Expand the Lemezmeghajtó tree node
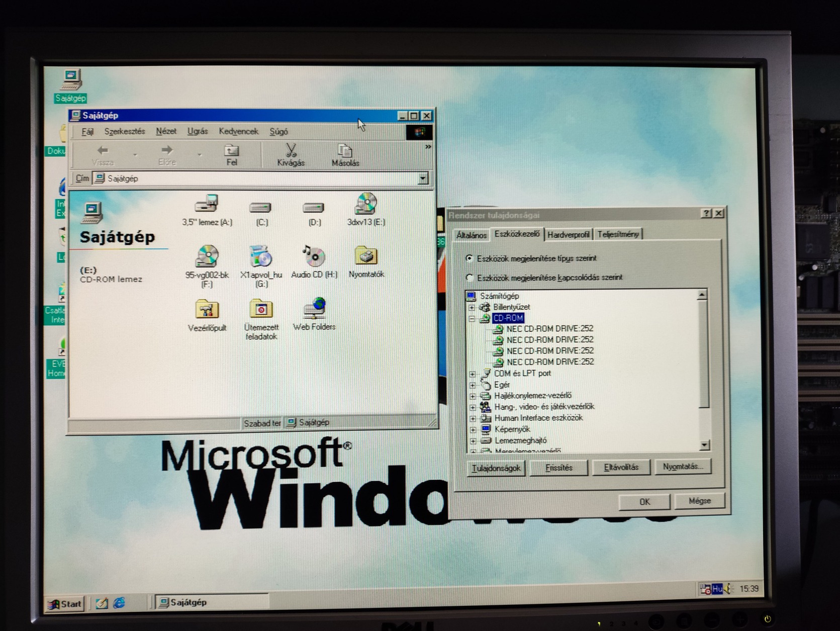 coord(473,441)
